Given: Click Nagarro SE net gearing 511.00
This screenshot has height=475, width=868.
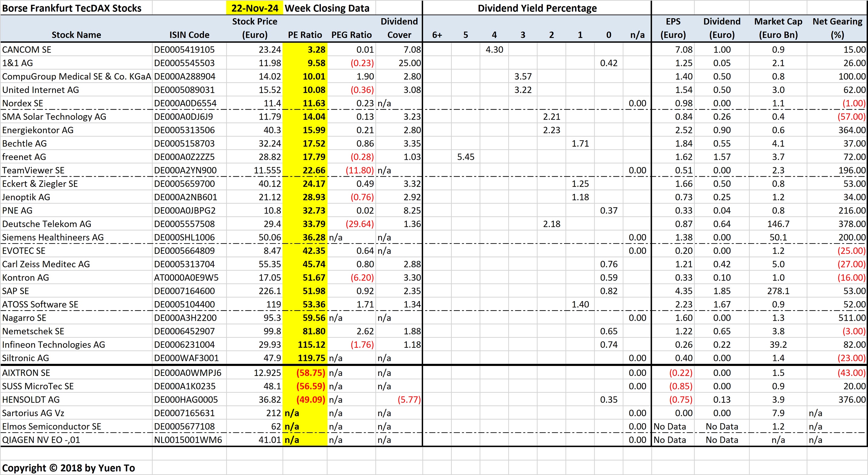Looking at the screenshot, I should pos(852,318).
